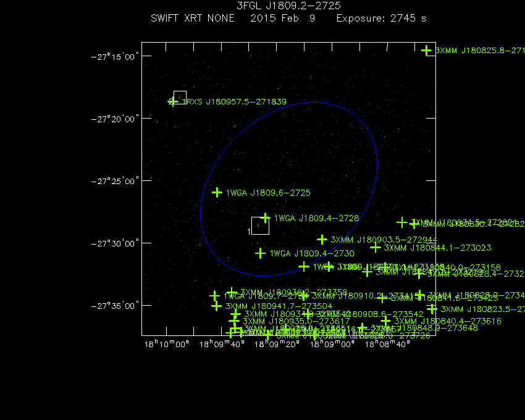Select the cross marker of 3XMM J180840.4-273616
The image size is (525, 420).
[x=385, y=321]
